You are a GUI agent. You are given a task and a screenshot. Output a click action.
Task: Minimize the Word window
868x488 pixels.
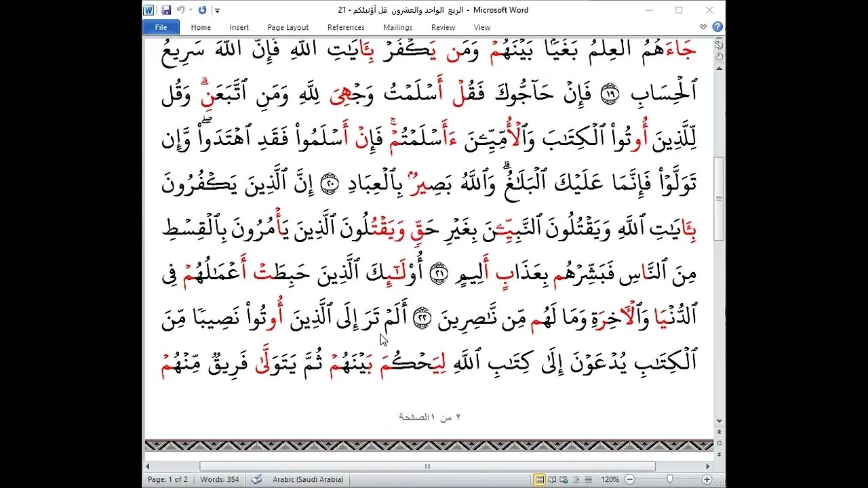[x=649, y=10]
